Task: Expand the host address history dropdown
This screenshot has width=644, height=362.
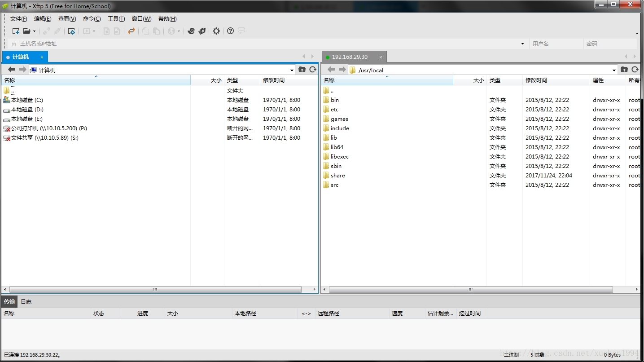Action: [x=522, y=44]
